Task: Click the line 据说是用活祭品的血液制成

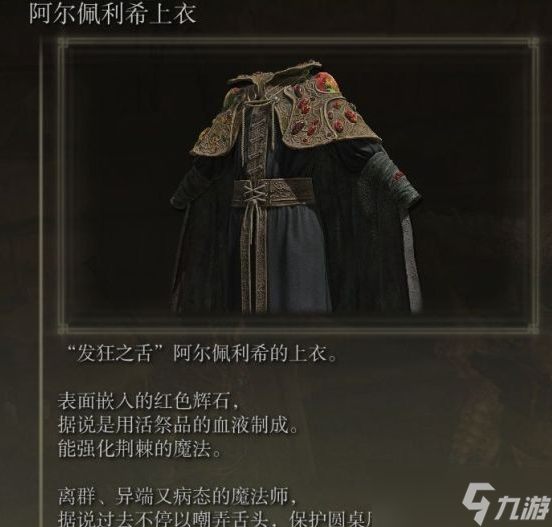Action: [x=178, y=425]
